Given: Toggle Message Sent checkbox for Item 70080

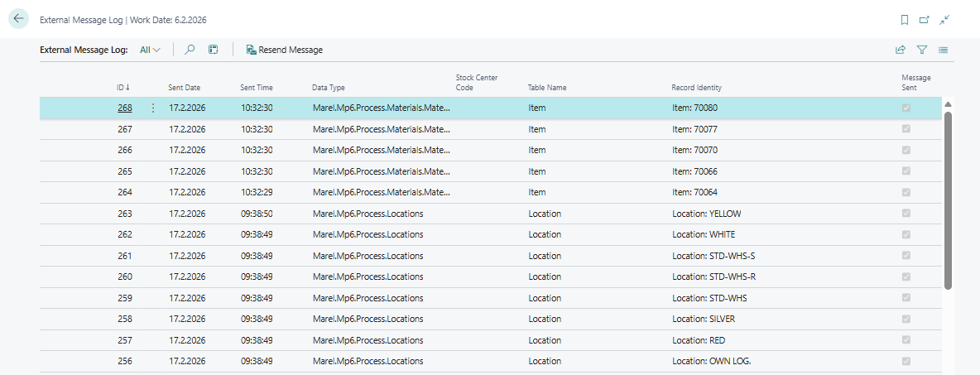Looking at the screenshot, I should (906, 108).
